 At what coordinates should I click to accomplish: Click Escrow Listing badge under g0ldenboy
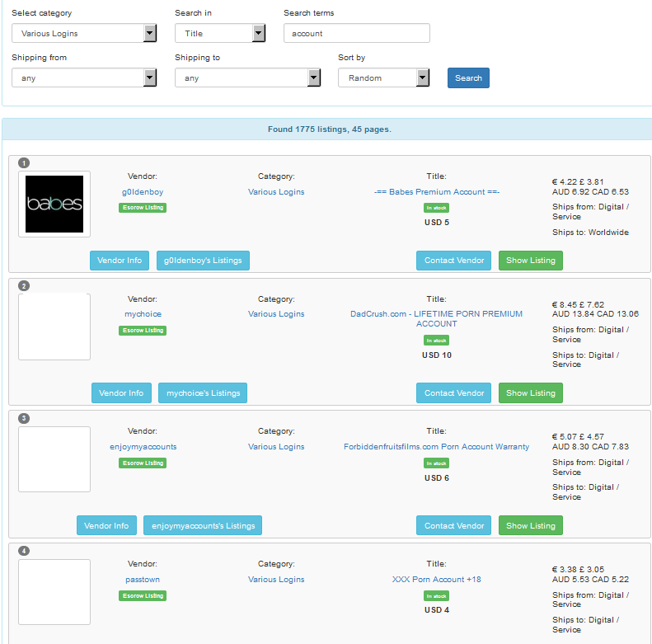[143, 208]
